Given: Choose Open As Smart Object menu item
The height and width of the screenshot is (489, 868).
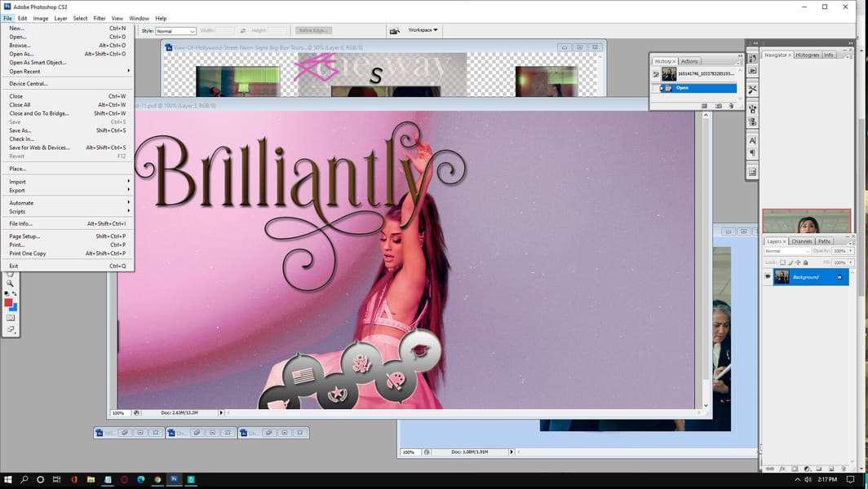Looking at the screenshot, I should pos(66,63).
